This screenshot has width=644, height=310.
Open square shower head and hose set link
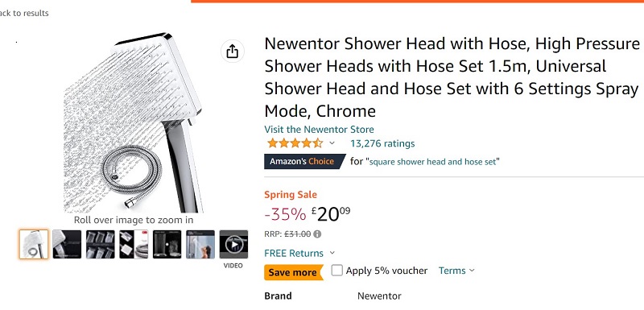433,161
